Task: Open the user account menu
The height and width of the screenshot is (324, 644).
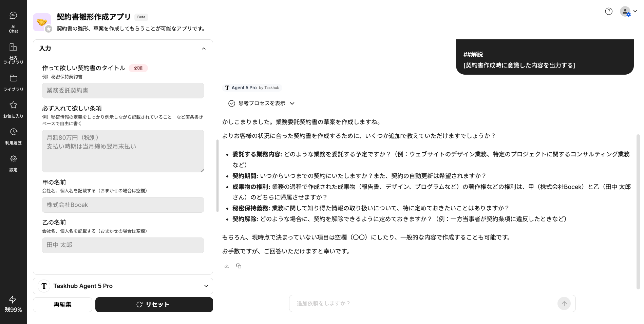Action: (628, 12)
